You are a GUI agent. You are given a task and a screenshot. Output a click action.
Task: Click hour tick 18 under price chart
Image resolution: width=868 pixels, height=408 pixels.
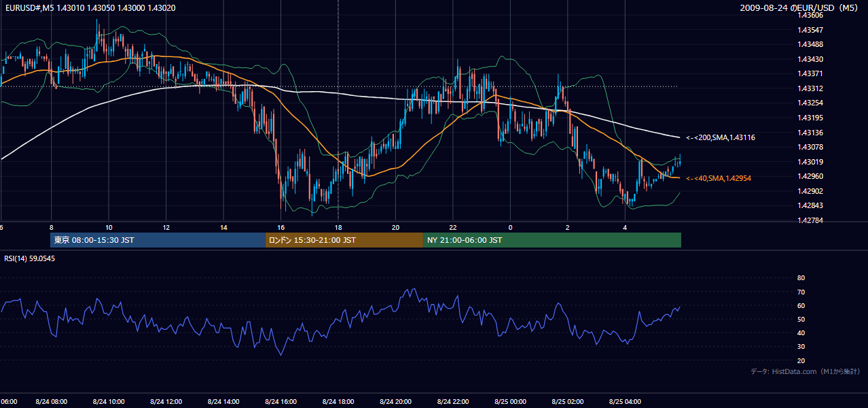click(x=338, y=227)
